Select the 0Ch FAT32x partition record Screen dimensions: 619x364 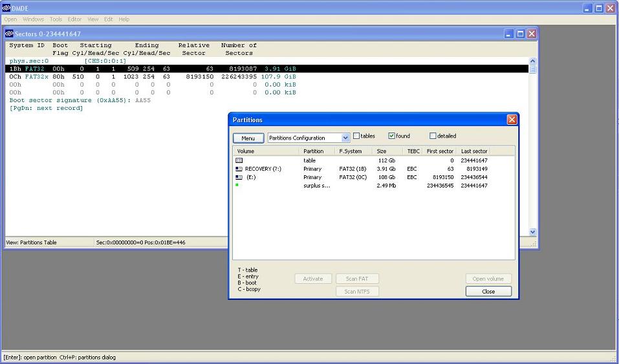coord(267,76)
